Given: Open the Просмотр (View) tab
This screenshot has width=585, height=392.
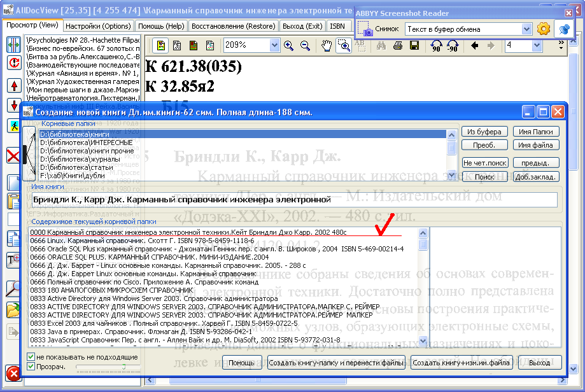Looking at the screenshot, I should pyautogui.click(x=32, y=25).
